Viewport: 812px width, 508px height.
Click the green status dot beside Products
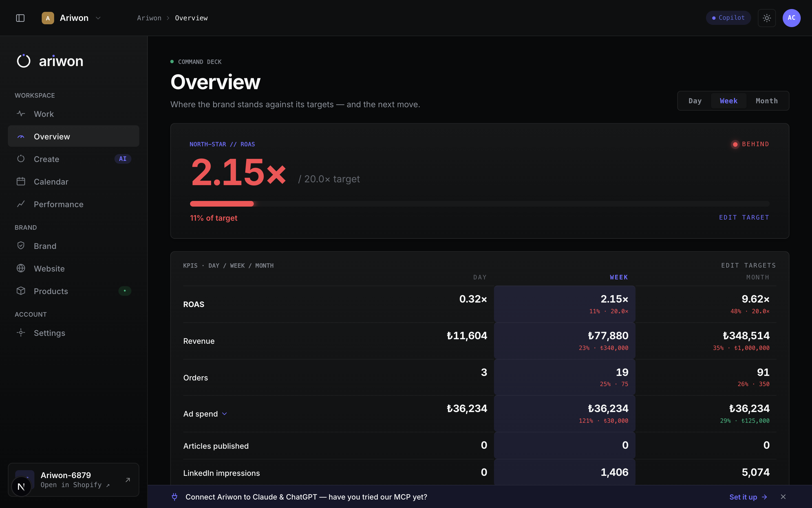coord(125,291)
